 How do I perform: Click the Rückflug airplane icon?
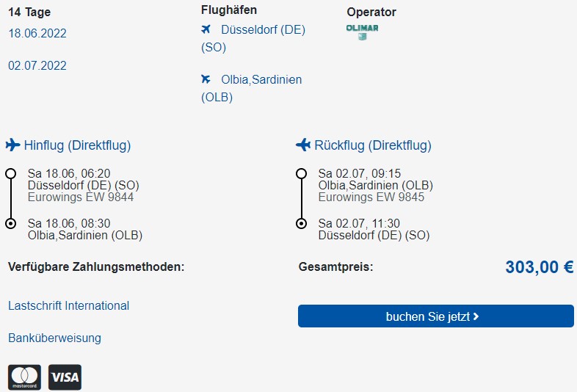(303, 145)
